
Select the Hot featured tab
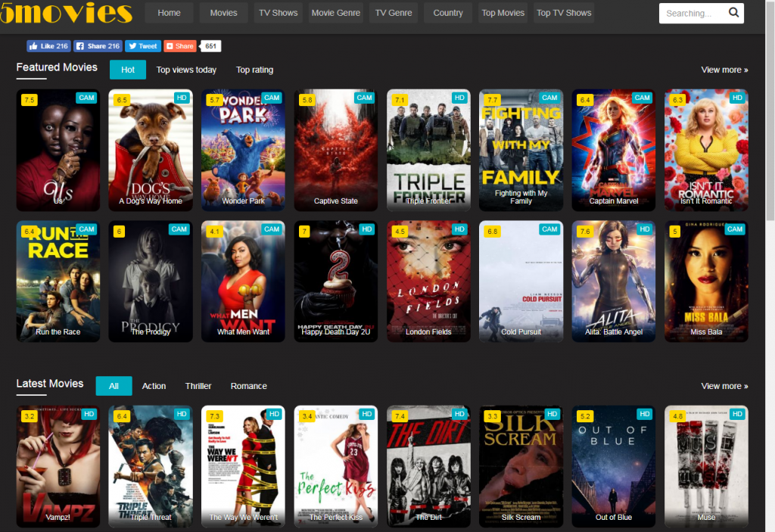coord(128,70)
